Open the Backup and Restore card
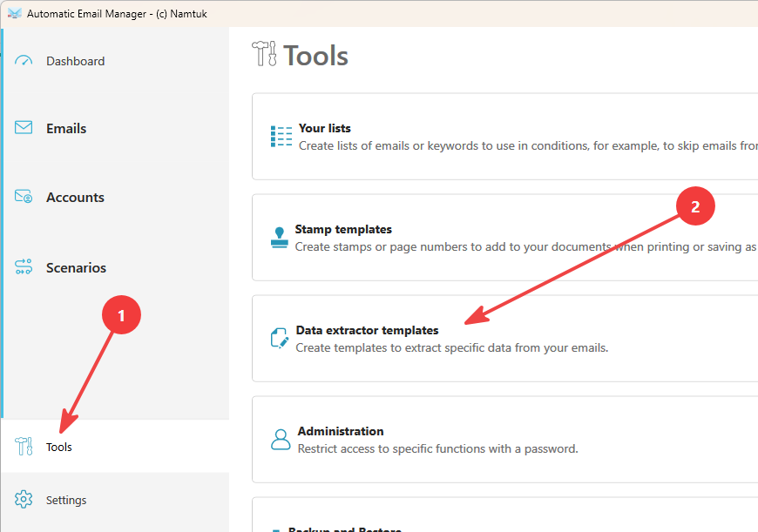758x532 pixels. point(504,515)
